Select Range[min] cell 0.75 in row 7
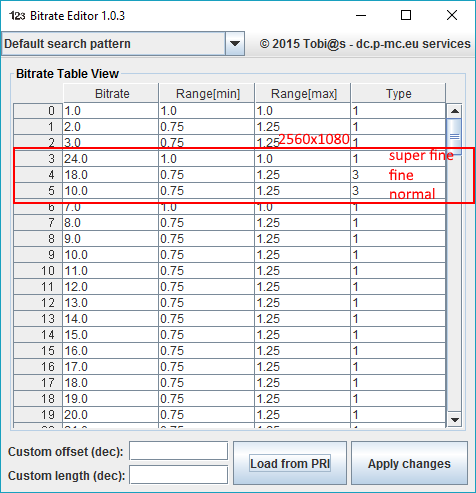Image resolution: width=476 pixels, height=493 pixels. tap(207, 223)
